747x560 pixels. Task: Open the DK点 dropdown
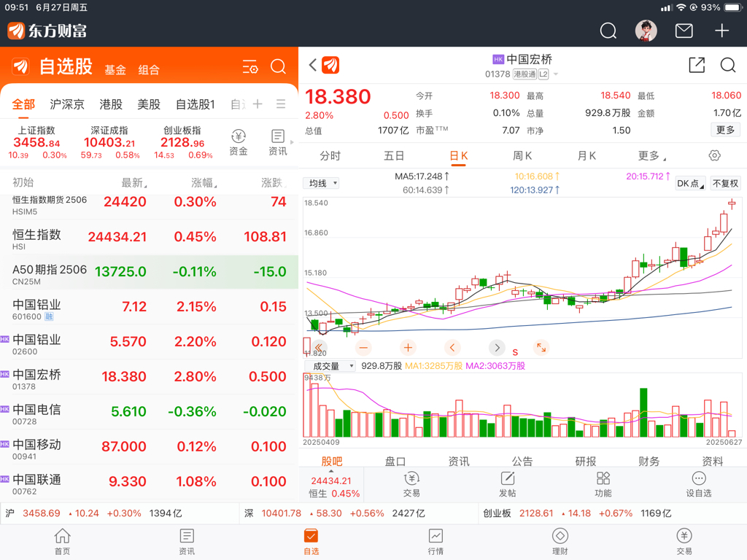click(690, 183)
